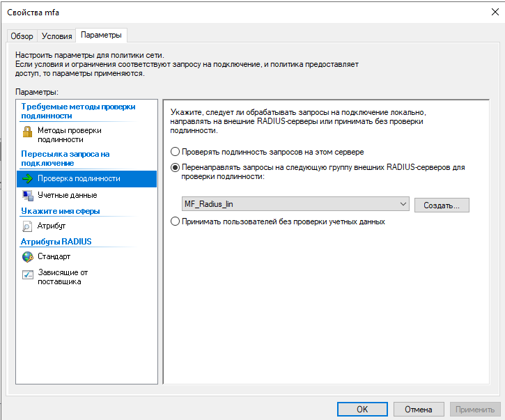Choose 'Принимать пользователей без проверки учетных данных'
This screenshot has height=420, width=505.
175,221
